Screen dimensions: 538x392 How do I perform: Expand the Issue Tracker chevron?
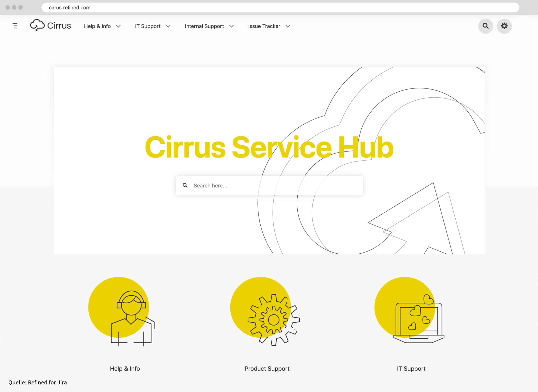[288, 26]
